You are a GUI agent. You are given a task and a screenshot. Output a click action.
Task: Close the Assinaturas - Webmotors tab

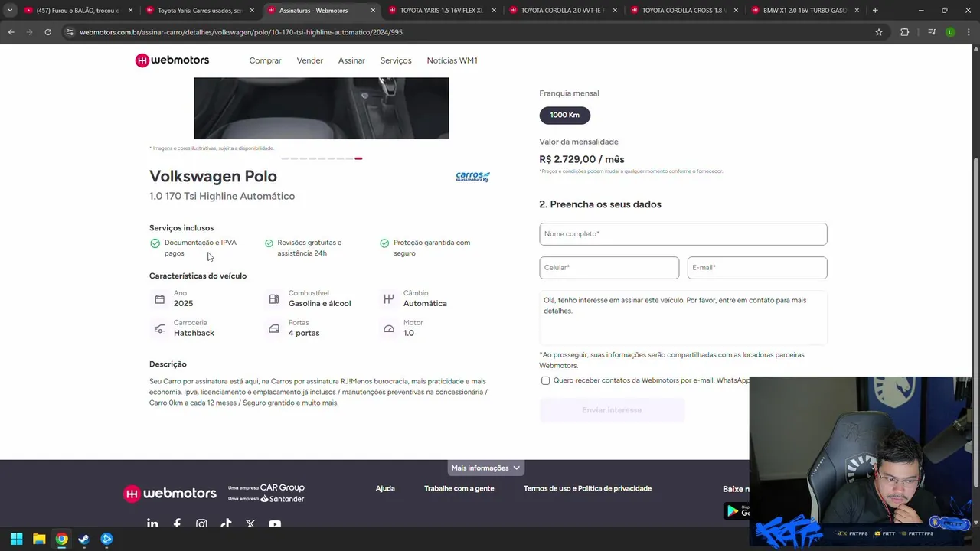click(373, 11)
